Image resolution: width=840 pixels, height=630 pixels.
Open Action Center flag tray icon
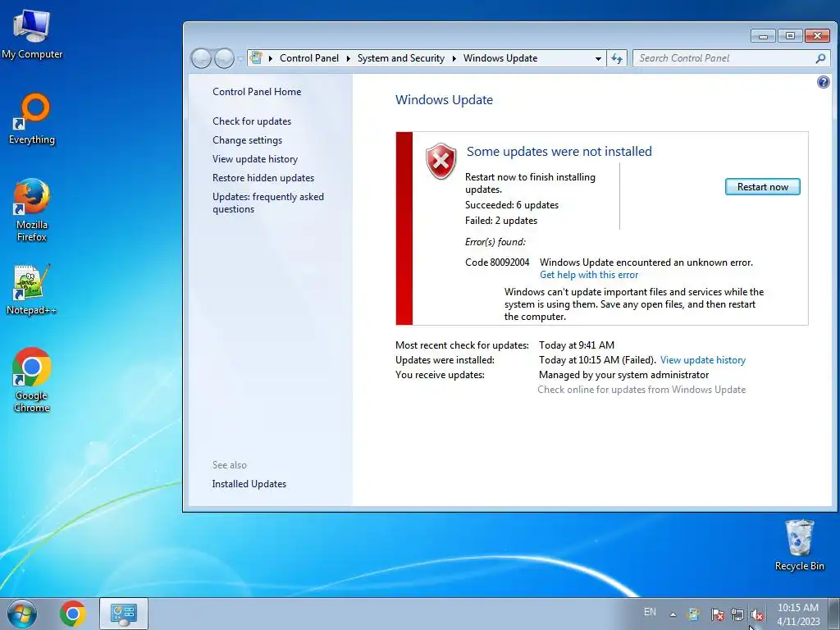point(717,614)
